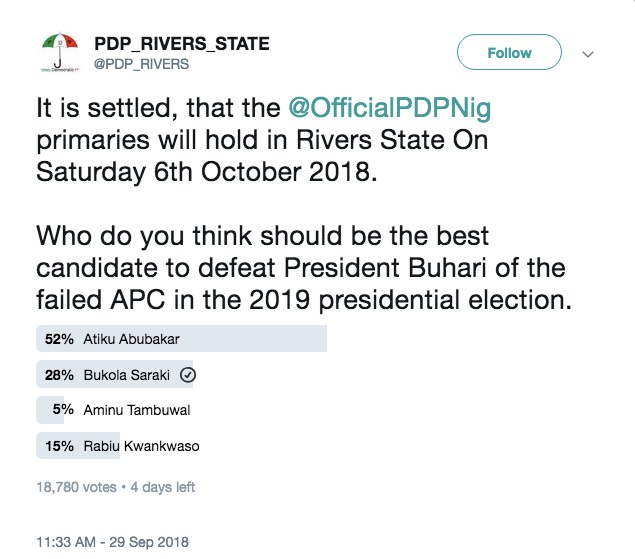The height and width of the screenshot is (559, 635).
Task: Open the PDP_RIVERS_STATE display name
Action: tap(181, 44)
